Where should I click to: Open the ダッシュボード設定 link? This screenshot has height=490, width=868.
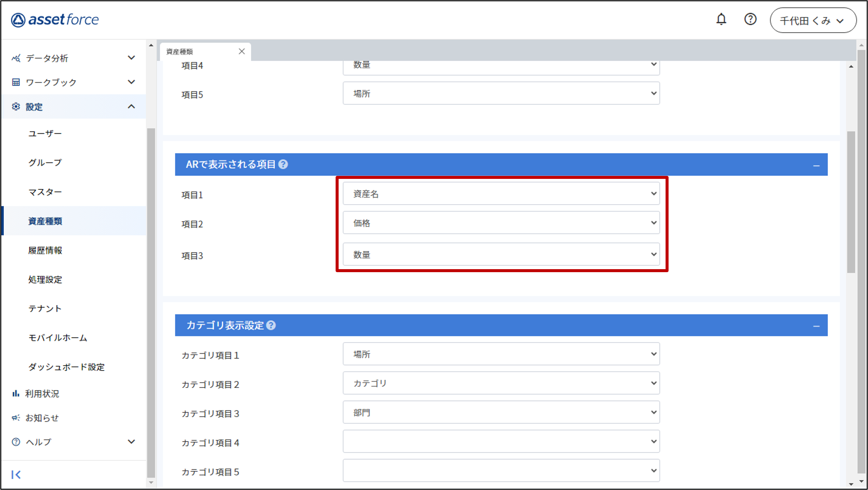click(66, 367)
